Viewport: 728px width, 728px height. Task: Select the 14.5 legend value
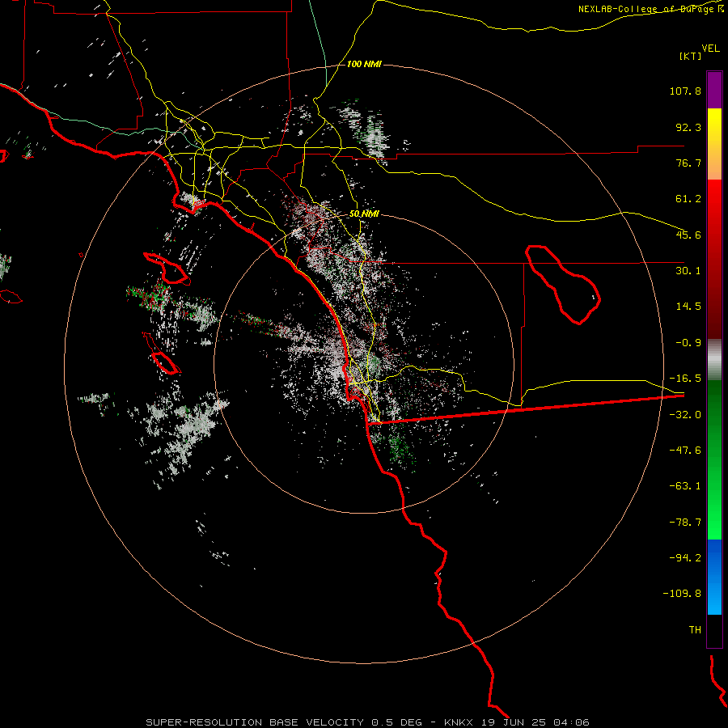688,307
